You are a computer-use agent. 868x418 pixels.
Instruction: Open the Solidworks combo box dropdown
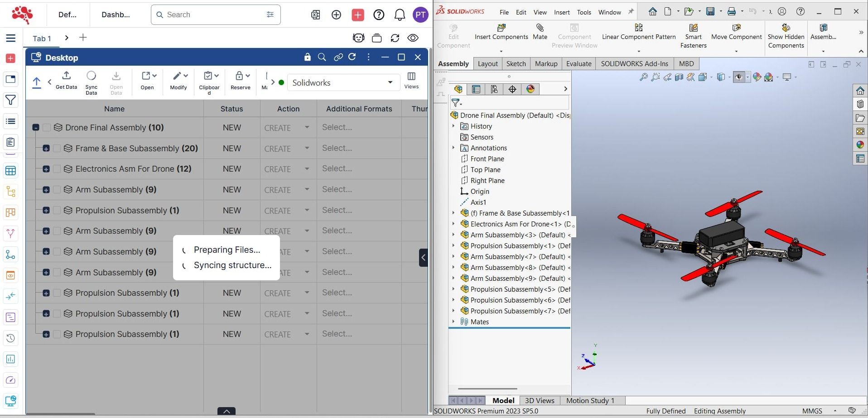click(390, 82)
